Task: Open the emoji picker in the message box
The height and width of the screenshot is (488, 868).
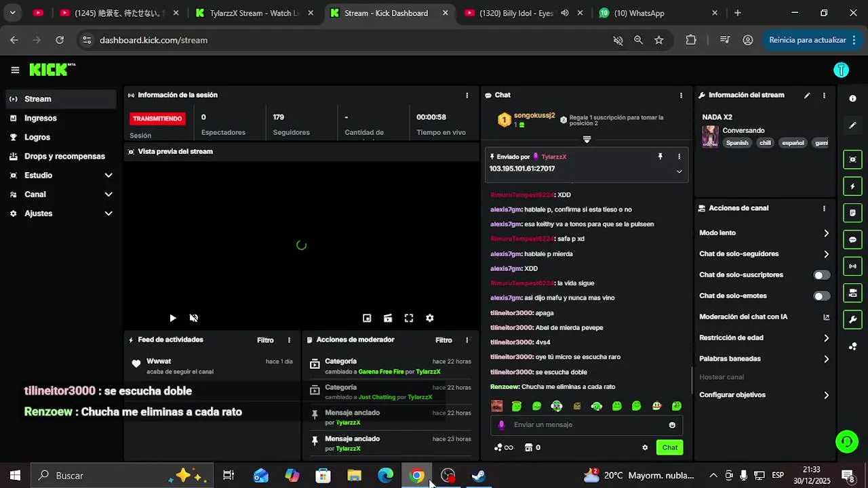Action: click(x=672, y=425)
